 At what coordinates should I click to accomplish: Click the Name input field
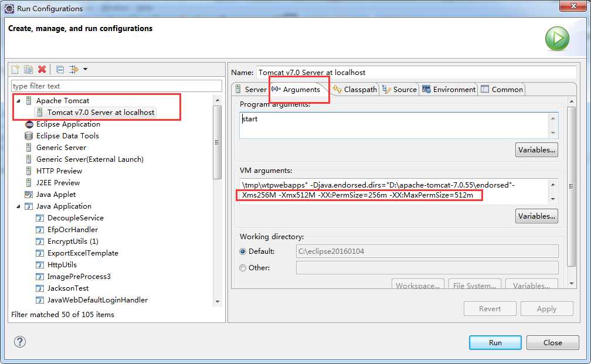(x=416, y=72)
